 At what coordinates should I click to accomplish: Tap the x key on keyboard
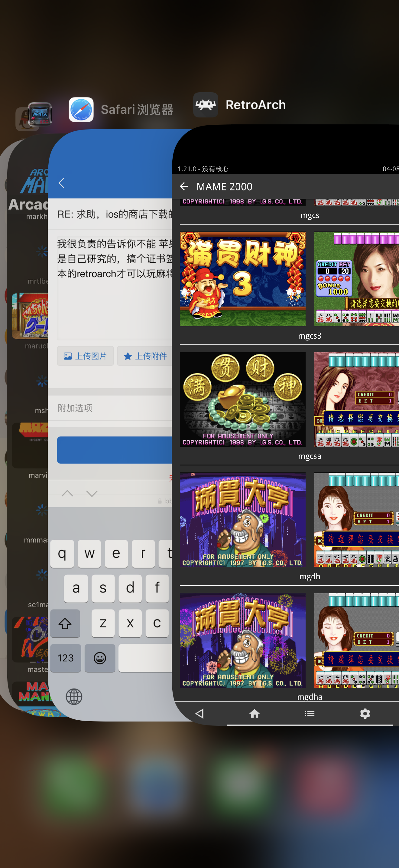pos(130,623)
